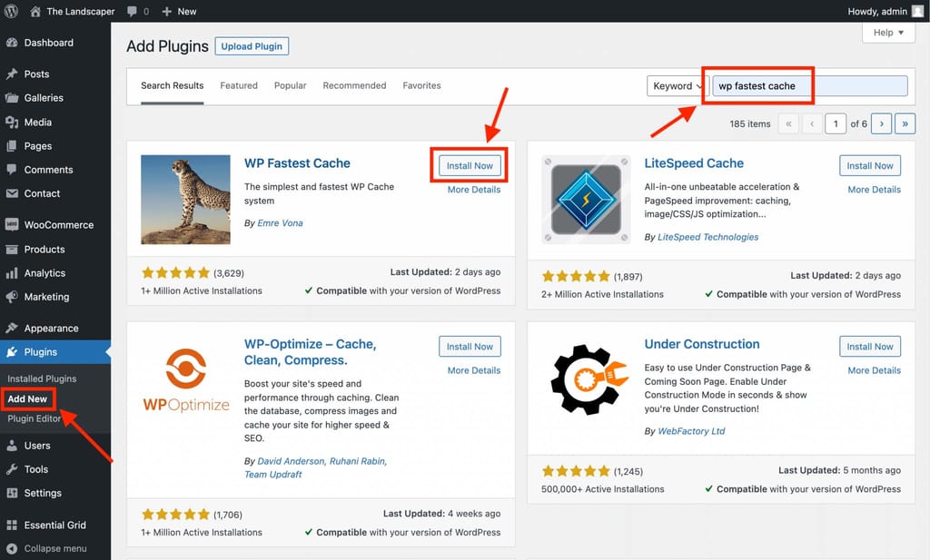Open the comments bubble in the admin bar
930x560 pixels.
pyautogui.click(x=132, y=11)
